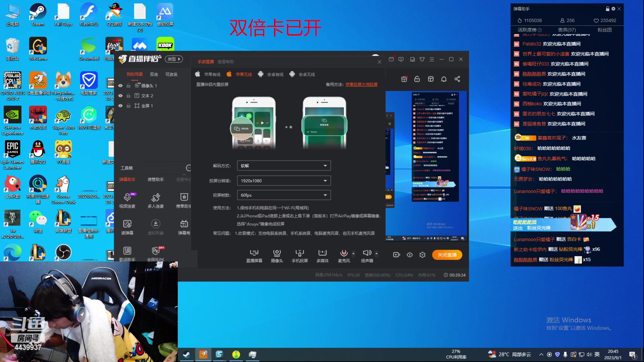
Task: Select the 安卓有线 tab
Action: point(271,74)
